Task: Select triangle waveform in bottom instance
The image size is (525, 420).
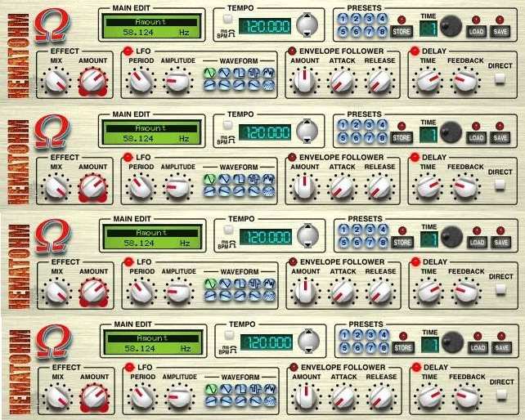Action: point(226,389)
